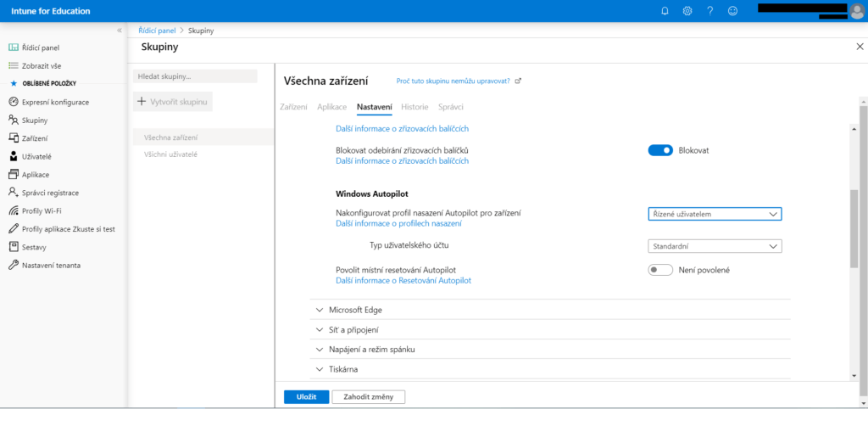This screenshot has width=868, height=426.
Task: Switch to the Aplikace tab
Action: (331, 107)
